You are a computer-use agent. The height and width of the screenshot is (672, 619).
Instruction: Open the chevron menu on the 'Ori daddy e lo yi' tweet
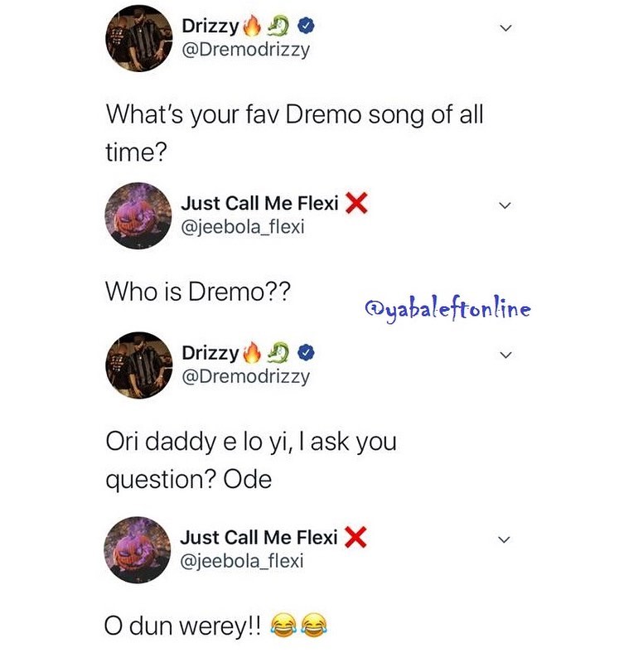[505, 355]
